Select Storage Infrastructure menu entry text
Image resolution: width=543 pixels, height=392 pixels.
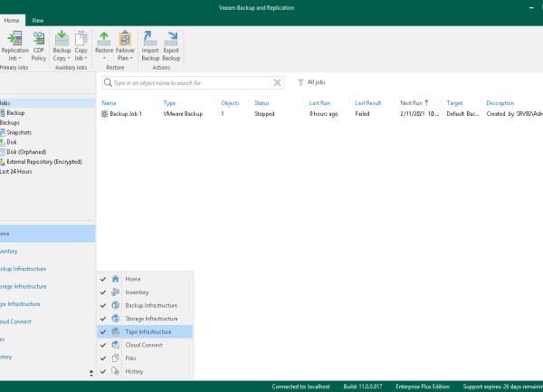(x=151, y=319)
